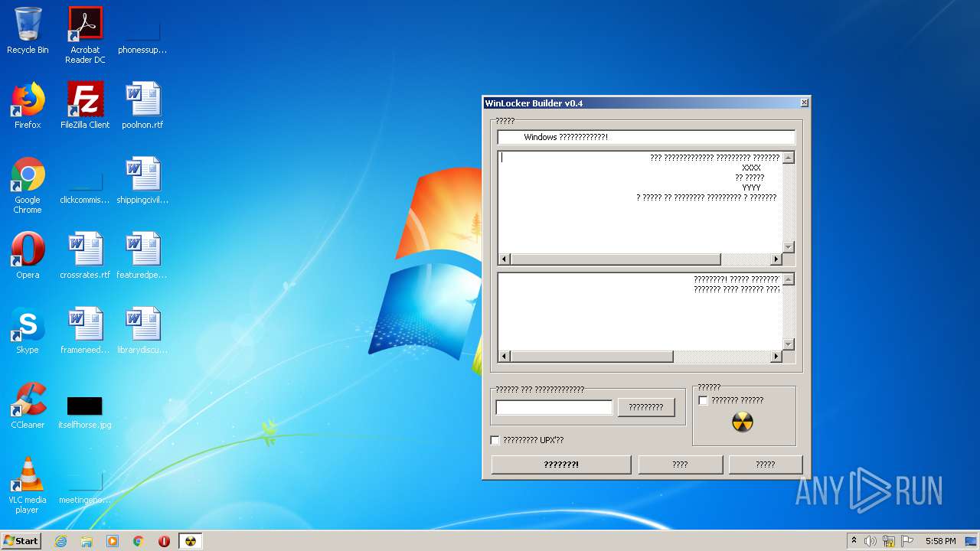980x551 pixels.
Task: Open Chrome from the taskbar
Action: (x=139, y=541)
